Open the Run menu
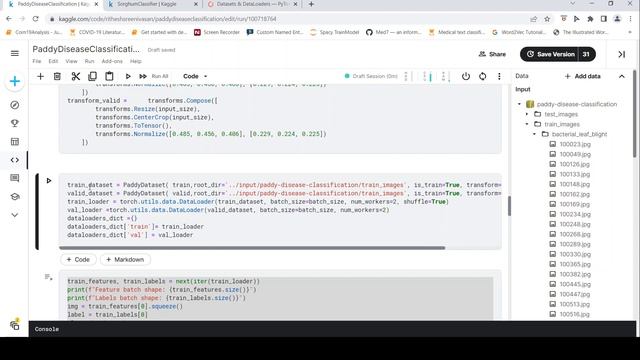 point(89,61)
